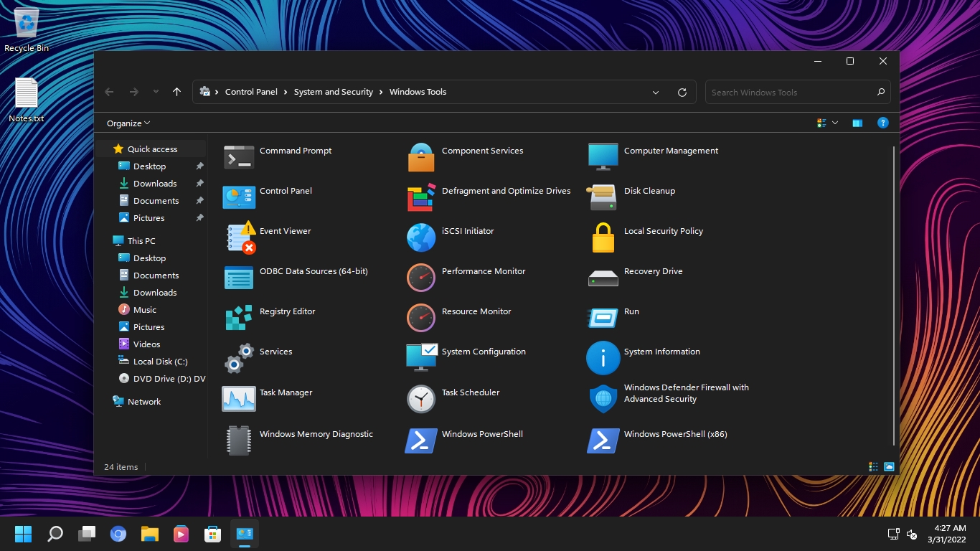Open Command Prompt from Windows Tools
Image resolution: width=980 pixels, height=551 pixels.
[296, 151]
